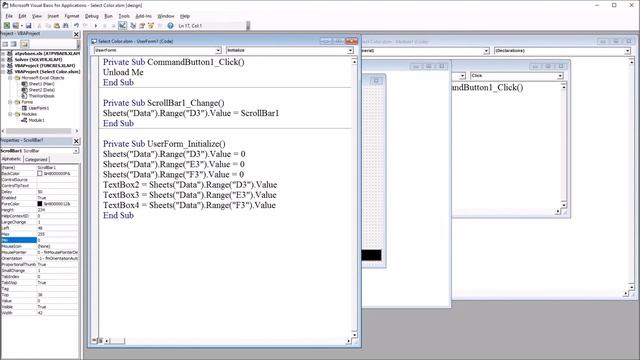The width and height of the screenshot is (640, 360).
Task: Click the Cut icon in the toolbar
Action: coord(39,26)
